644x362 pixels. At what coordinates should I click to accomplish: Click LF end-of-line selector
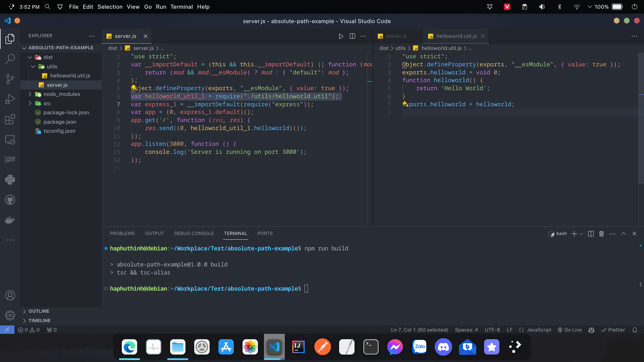(509, 330)
